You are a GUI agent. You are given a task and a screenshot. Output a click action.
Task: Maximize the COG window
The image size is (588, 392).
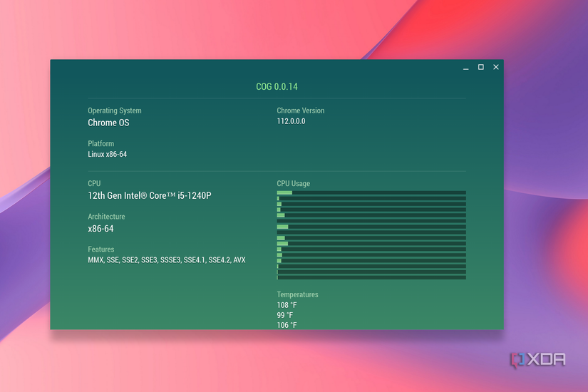point(481,67)
